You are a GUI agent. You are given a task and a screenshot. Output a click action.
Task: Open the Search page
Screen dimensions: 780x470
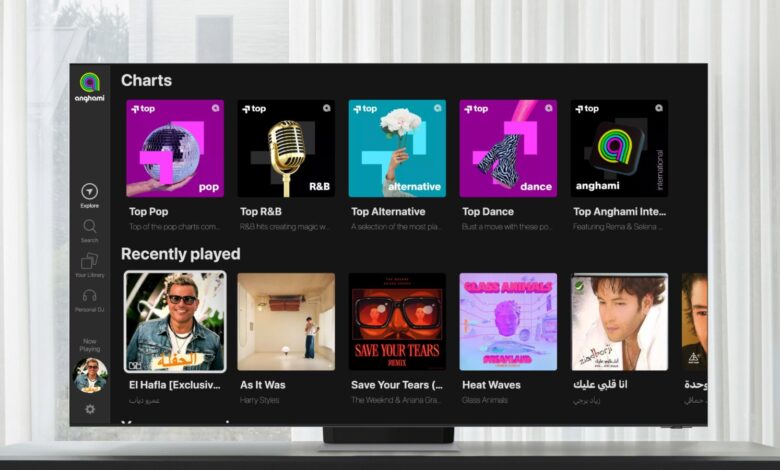90,231
